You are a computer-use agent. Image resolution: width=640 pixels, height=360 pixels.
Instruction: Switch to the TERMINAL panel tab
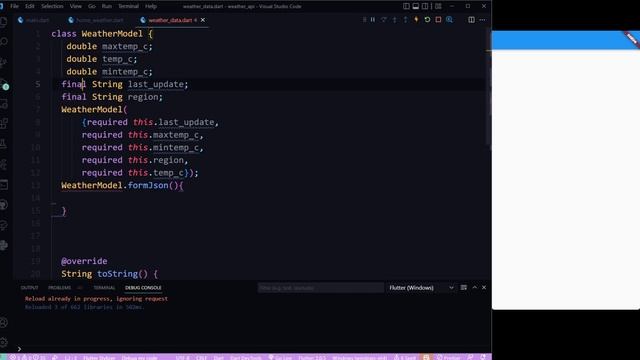(104, 288)
